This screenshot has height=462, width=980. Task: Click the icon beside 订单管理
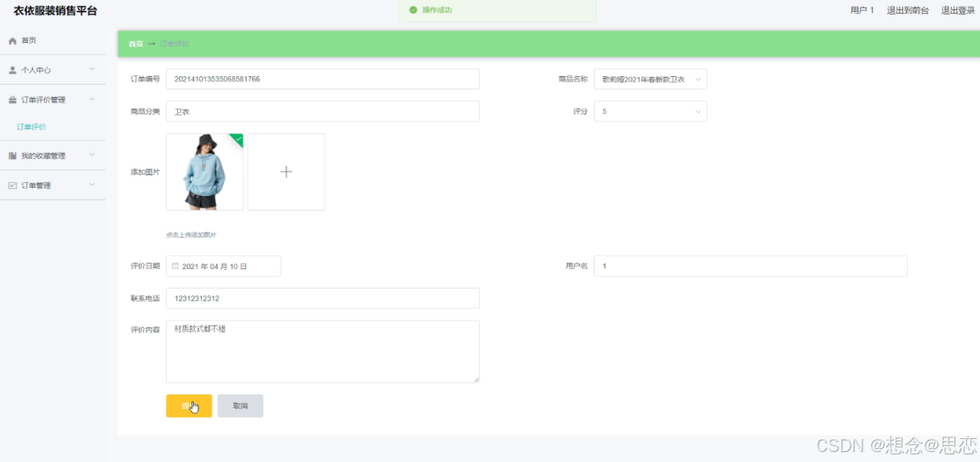[12, 185]
